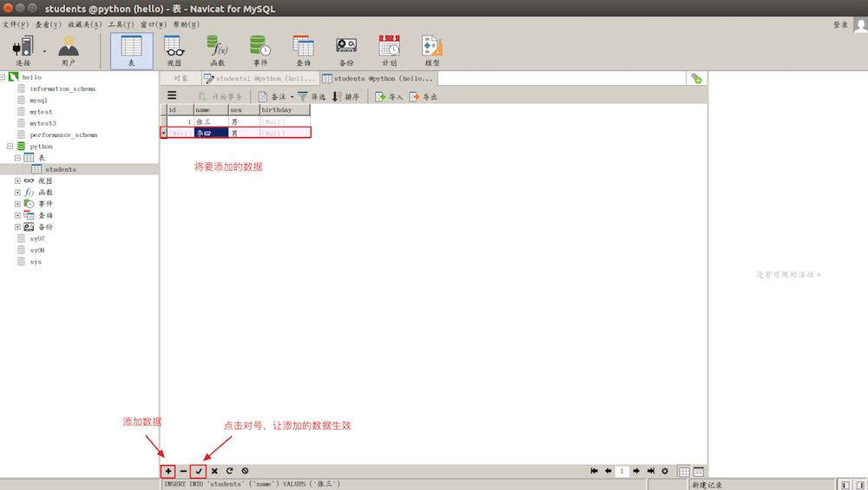Switch to grid view in bottom bar
This screenshot has width=868, height=490.
pyautogui.click(x=684, y=471)
